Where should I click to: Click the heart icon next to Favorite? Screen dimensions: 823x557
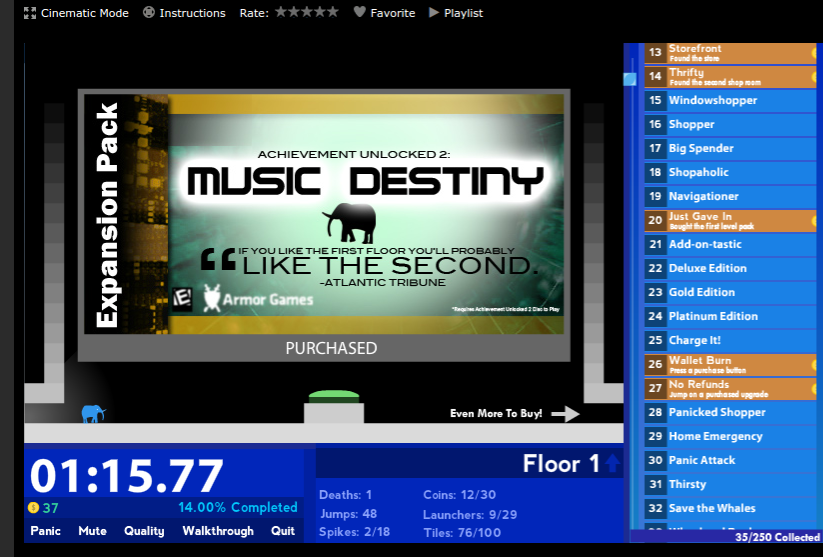click(x=360, y=12)
